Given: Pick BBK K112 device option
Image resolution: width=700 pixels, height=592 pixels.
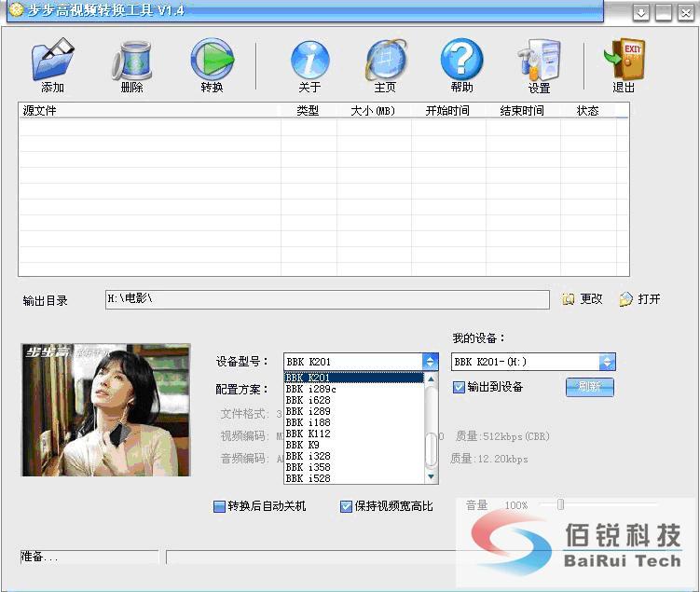Looking at the screenshot, I should point(353,434).
